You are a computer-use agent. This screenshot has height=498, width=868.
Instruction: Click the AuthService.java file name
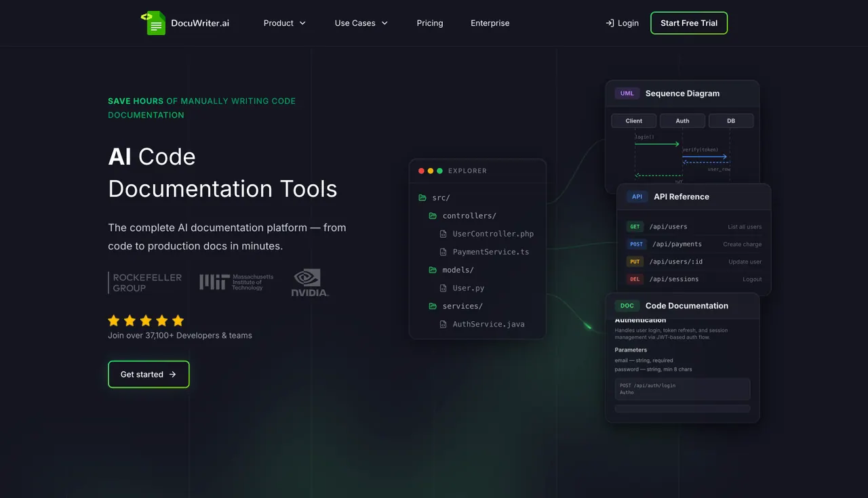pos(489,325)
